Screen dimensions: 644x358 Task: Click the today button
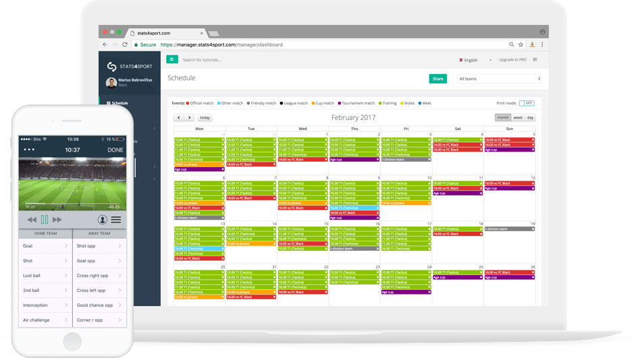pyautogui.click(x=205, y=118)
